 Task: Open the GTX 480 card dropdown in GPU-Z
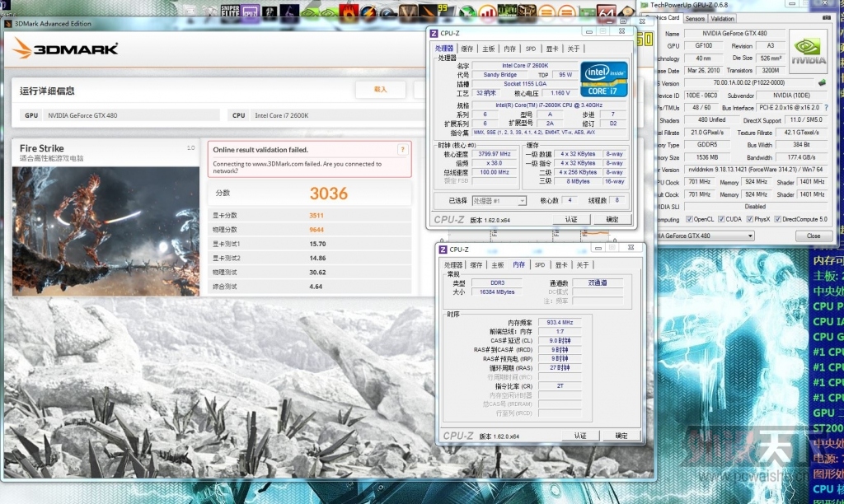704,236
